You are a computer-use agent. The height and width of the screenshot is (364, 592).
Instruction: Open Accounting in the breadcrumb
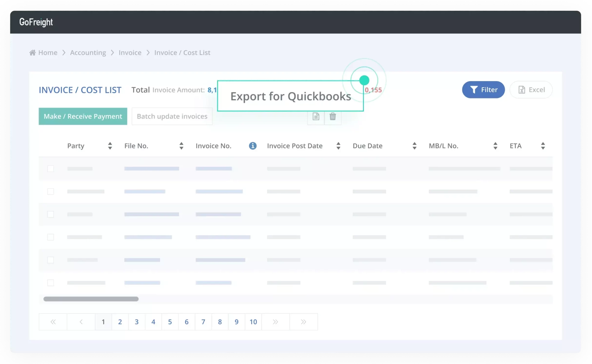(x=88, y=53)
